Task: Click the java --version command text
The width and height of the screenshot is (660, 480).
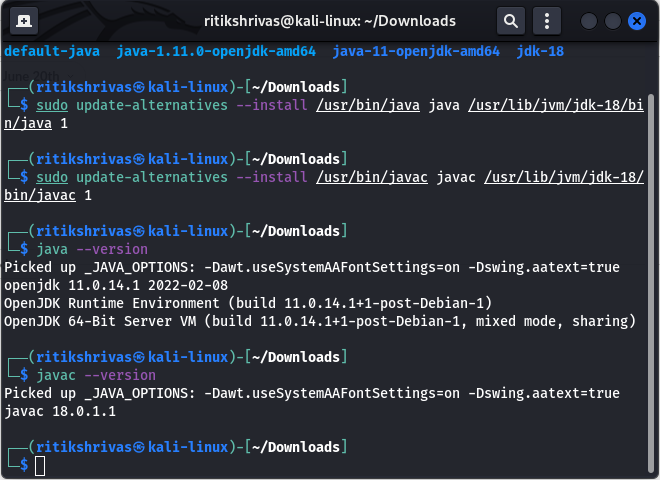Action: click(92, 249)
